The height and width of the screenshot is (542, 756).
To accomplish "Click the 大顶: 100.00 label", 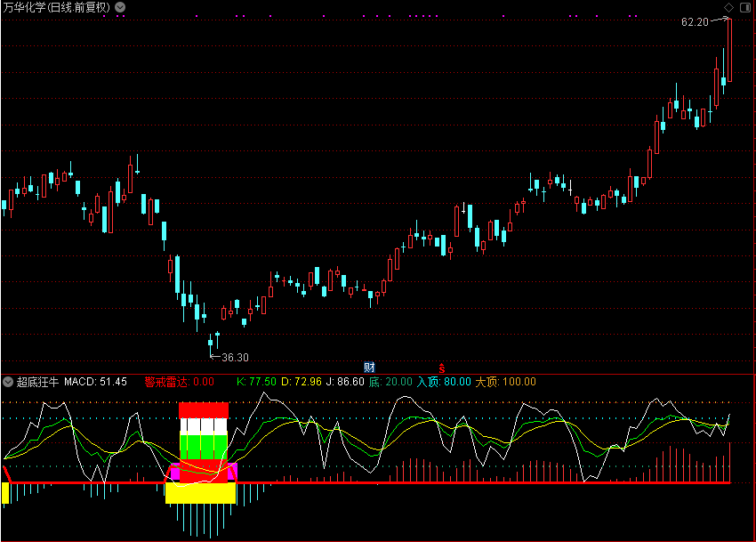I will click(x=506, y=382).
